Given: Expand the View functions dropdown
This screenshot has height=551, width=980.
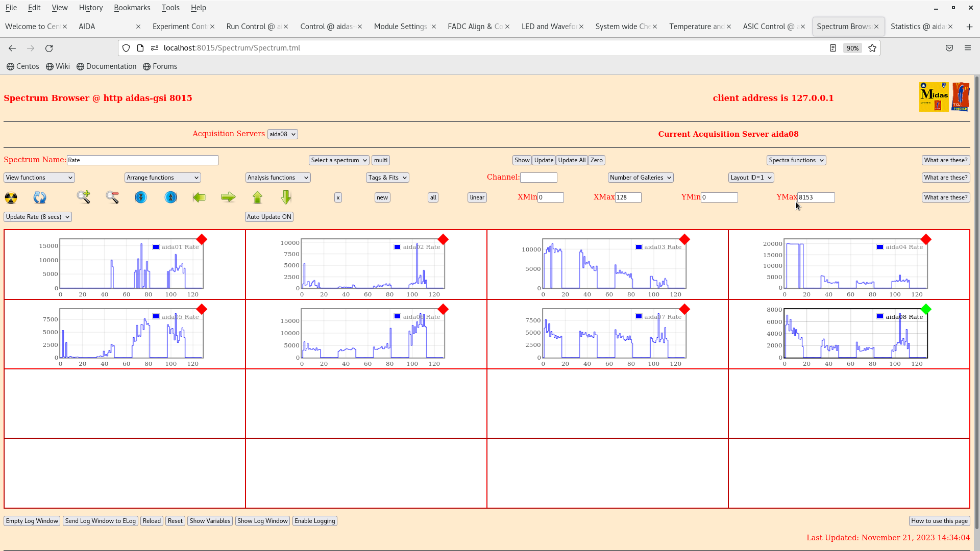Looking at the screenshot, I should (x=39, y=178).
